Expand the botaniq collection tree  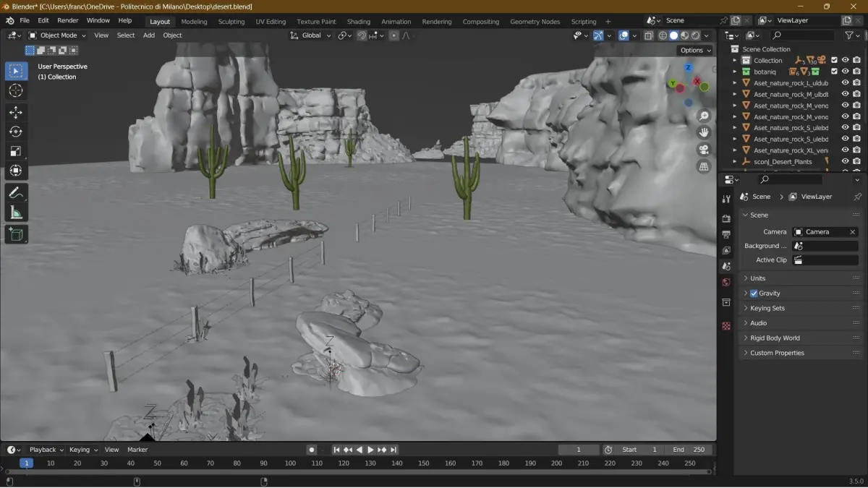734,72
